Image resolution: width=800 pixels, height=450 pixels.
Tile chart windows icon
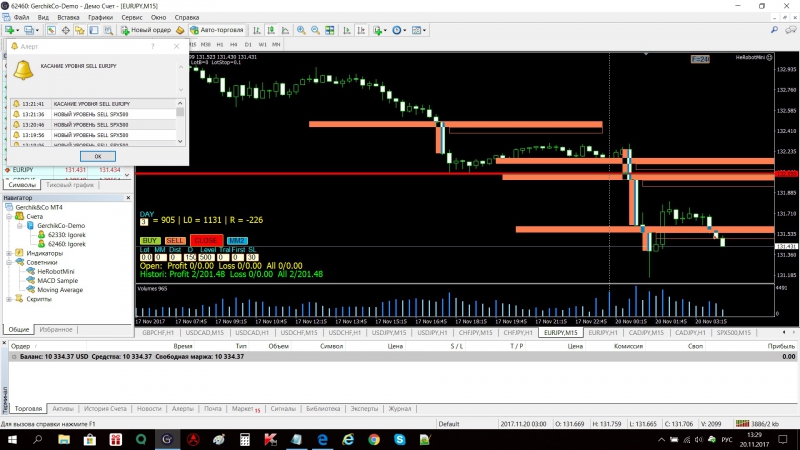pos(330,30)
